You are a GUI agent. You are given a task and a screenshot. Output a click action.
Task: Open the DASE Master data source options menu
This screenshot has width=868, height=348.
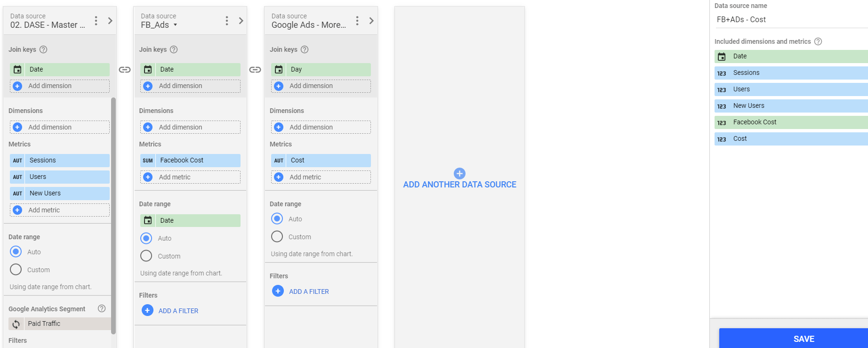point(96,21)
